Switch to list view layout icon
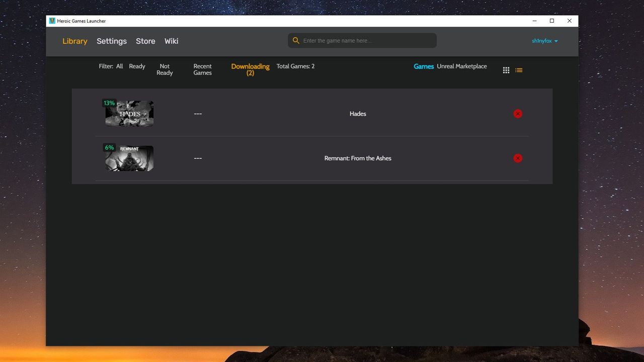 click(519, 70)
